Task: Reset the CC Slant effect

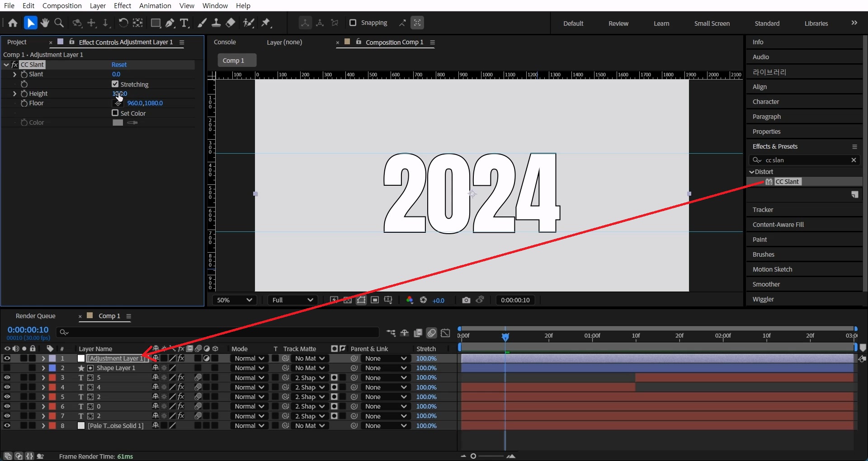Action: point(119,65)
